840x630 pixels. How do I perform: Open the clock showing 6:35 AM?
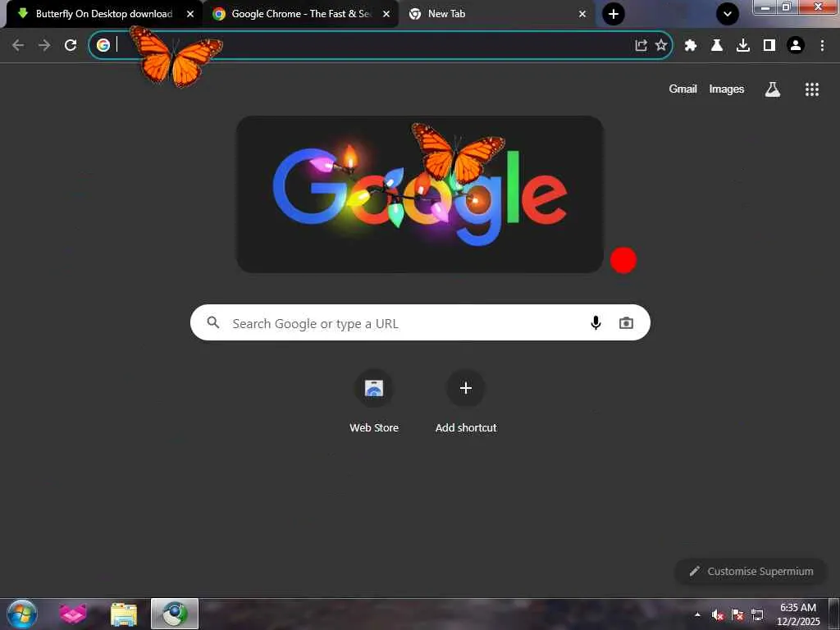797,614
